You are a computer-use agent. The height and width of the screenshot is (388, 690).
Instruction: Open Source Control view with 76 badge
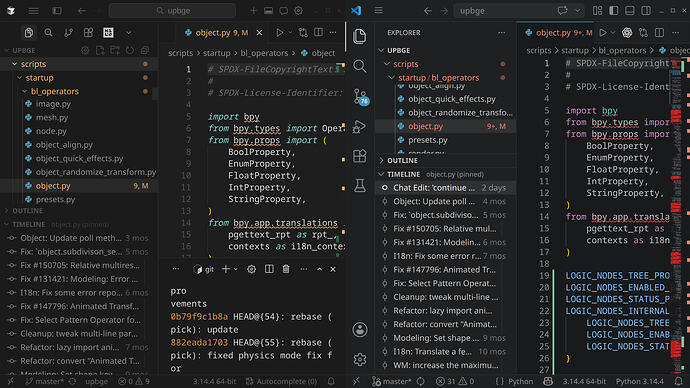(360, 97)
